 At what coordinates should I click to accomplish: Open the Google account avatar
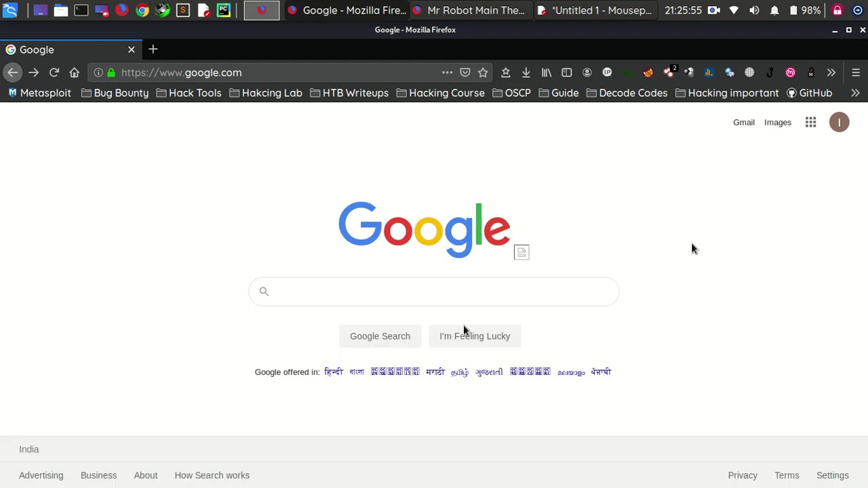coord(840,122)
